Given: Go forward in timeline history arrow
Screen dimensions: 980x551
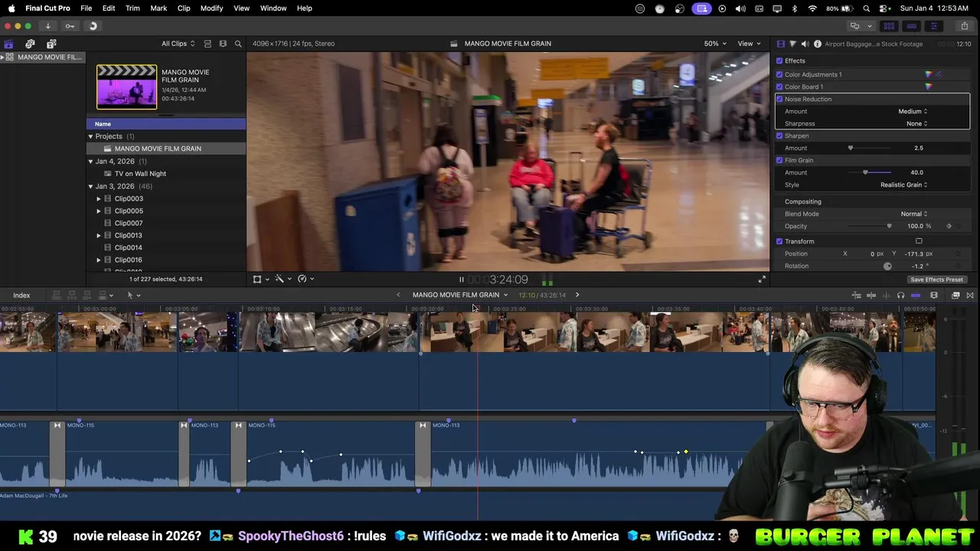Looking at the screenshot, I should [x=577, y=295].
